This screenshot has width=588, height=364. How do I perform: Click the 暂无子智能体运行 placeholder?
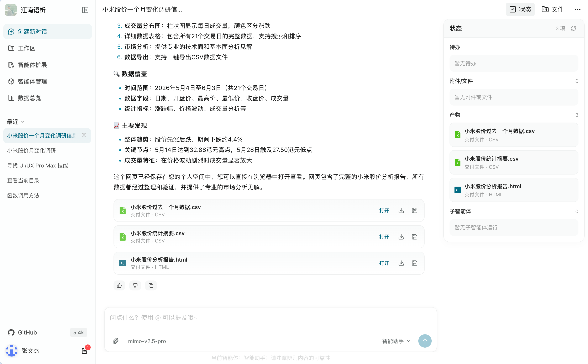click(514, 227)
